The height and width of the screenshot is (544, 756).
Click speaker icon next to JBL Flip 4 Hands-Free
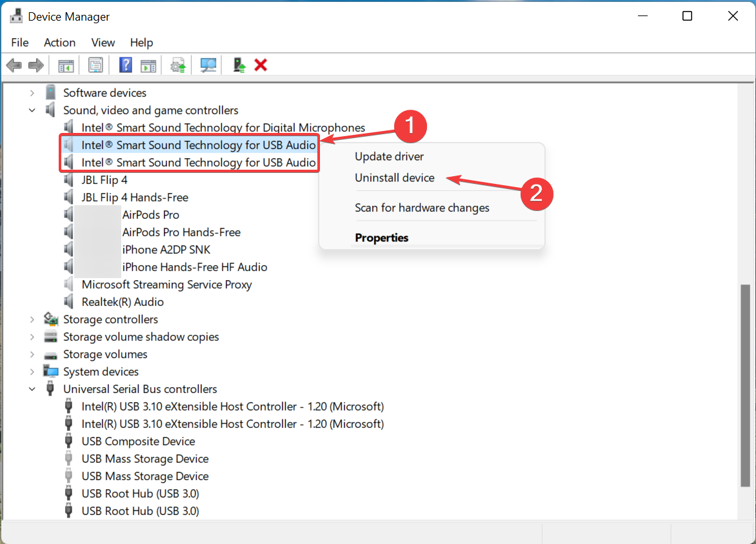click(68, 197)
